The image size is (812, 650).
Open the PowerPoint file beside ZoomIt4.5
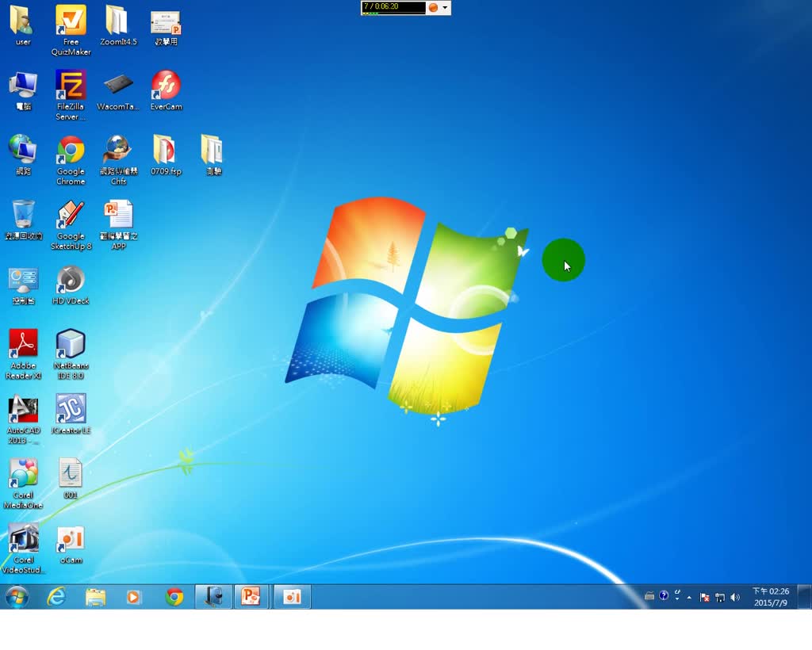(166, 27)
